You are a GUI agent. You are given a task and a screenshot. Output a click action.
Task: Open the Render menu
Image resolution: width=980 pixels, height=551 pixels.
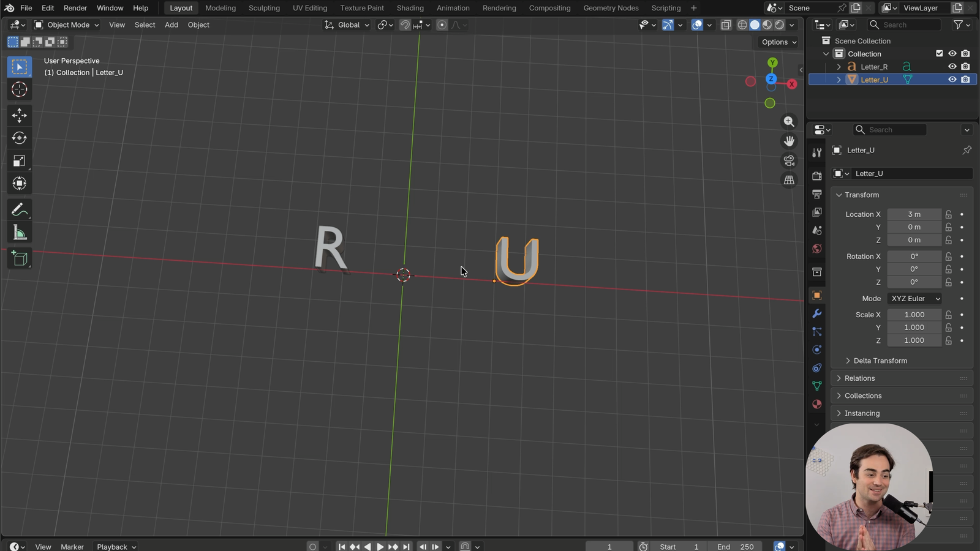coord(75,8)
